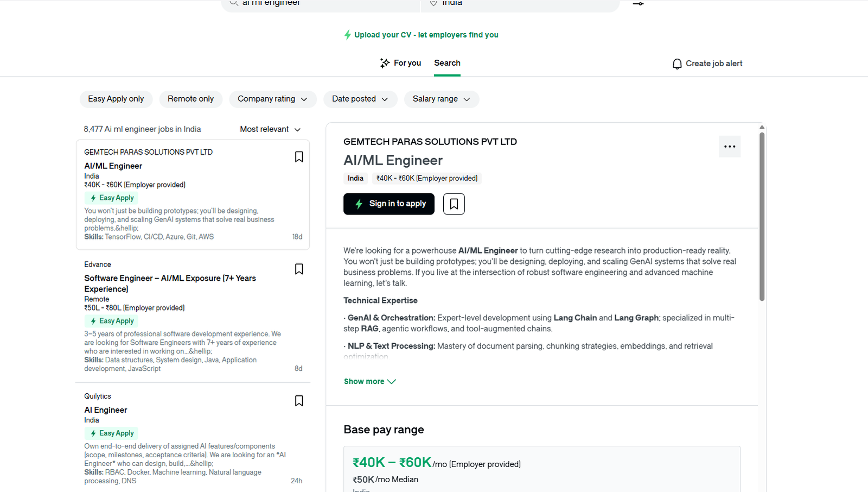868x492 pixels.
Task: Change the Most relevant sort order
Action: (270, 129)
